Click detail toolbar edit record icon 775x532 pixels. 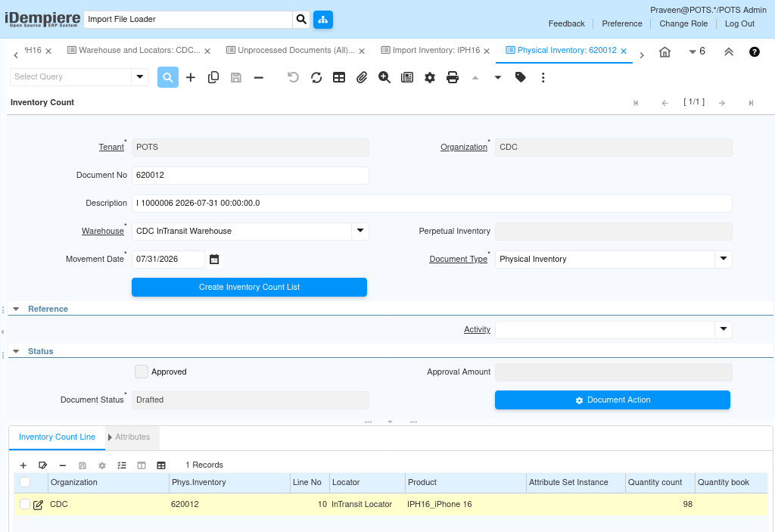(42, 465)
